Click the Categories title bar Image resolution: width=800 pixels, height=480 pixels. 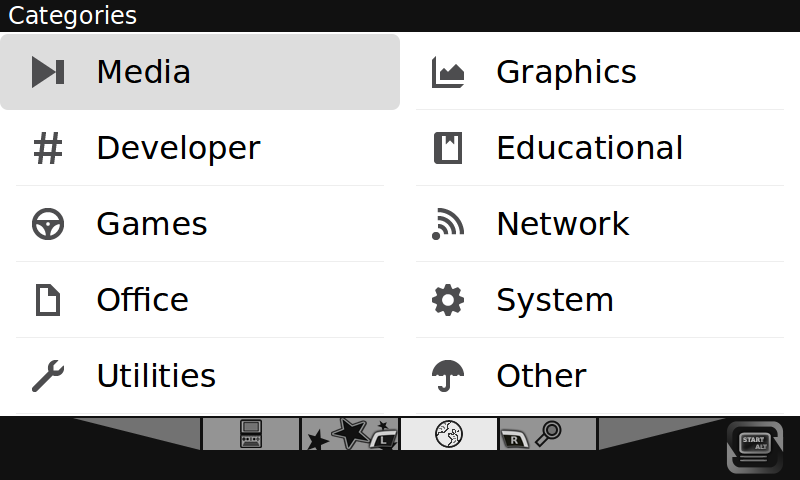[400, 15]
